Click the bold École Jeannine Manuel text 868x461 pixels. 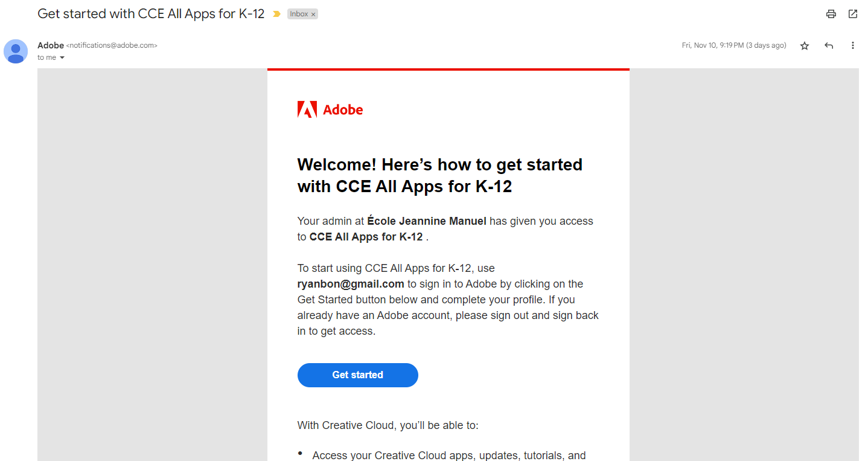pyautogui.click(x=427, y=221)
